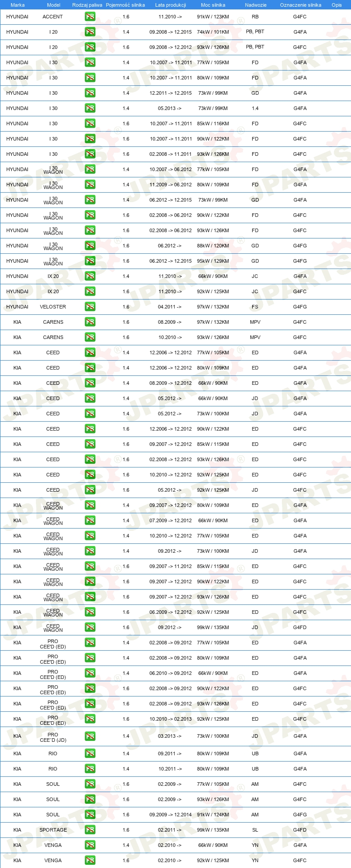Click the SPORTAGE model cell
The width and height of the screenshot is (351, 868).
pos(53,830)
